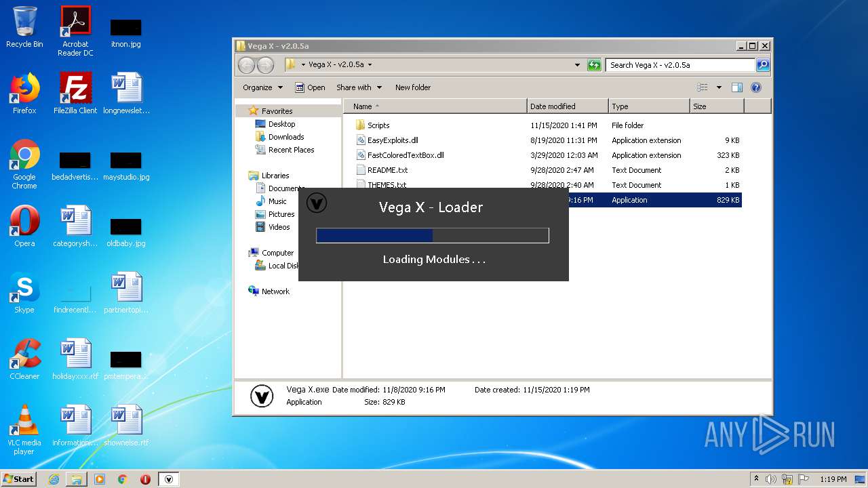Image resolution: width=868 pixels, height=488 pixels.
Task: Open Windows Media Player taskbar icon
Action: point(100,479)
